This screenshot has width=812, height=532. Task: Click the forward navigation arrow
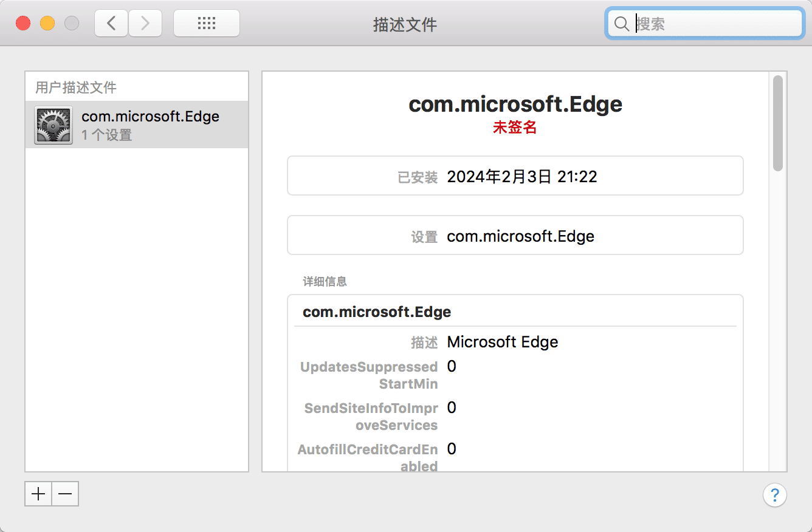click(145, 24)
